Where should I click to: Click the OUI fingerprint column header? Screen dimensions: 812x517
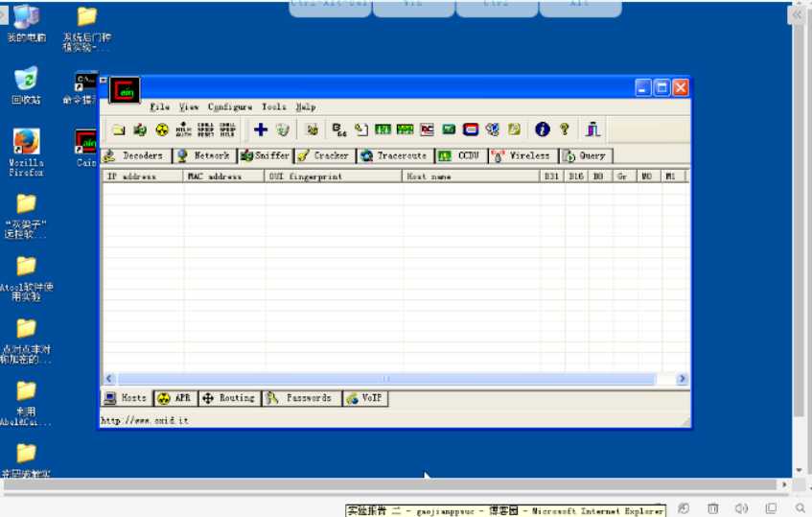click(333, 176)
